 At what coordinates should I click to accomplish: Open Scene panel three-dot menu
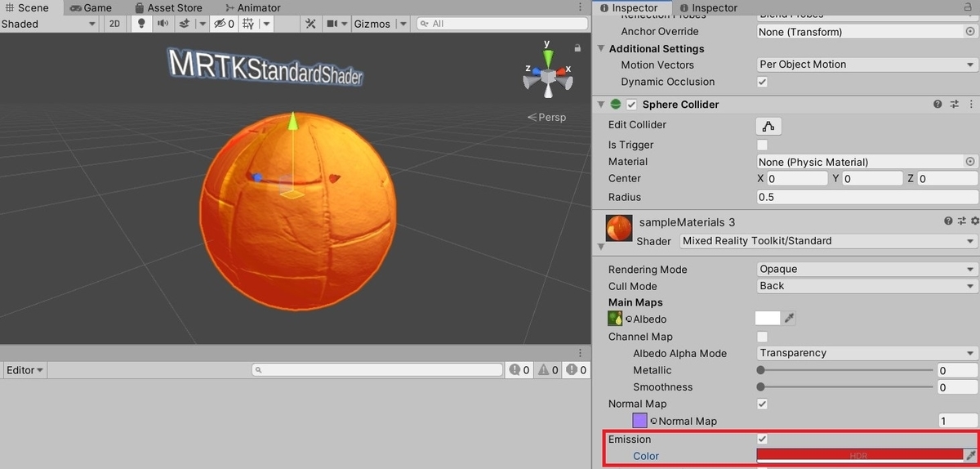click(x=581, y=7)
